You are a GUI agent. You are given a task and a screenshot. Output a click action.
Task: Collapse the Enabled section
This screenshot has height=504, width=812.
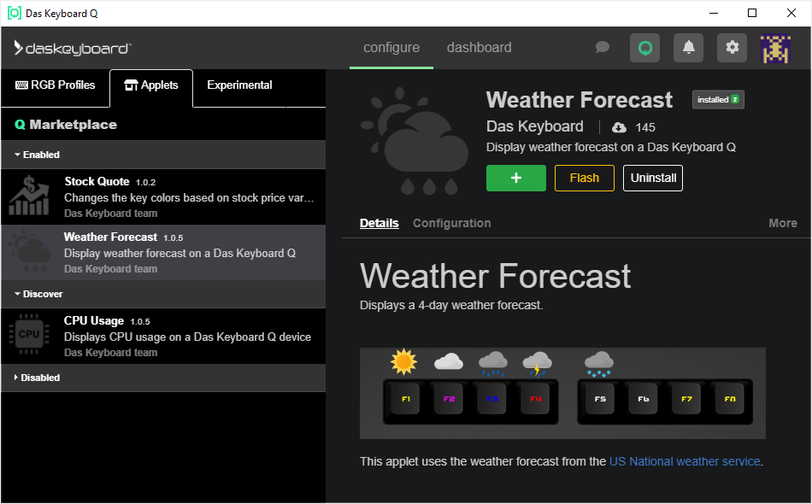[38, 155]
